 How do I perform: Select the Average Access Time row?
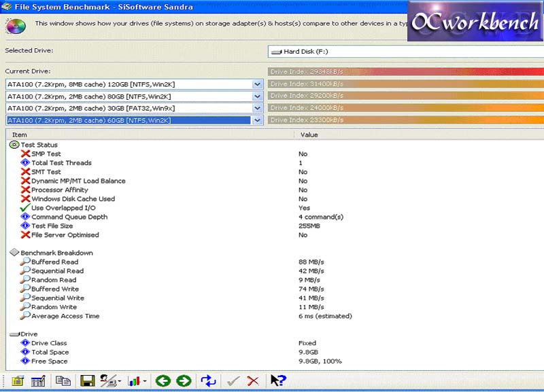click(275, 316)
